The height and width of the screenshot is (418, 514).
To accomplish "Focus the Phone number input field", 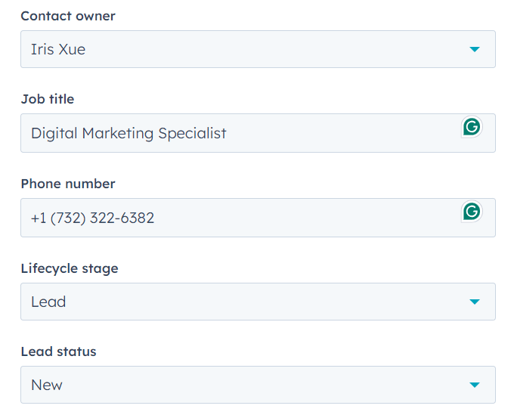I will coord(258,218).
